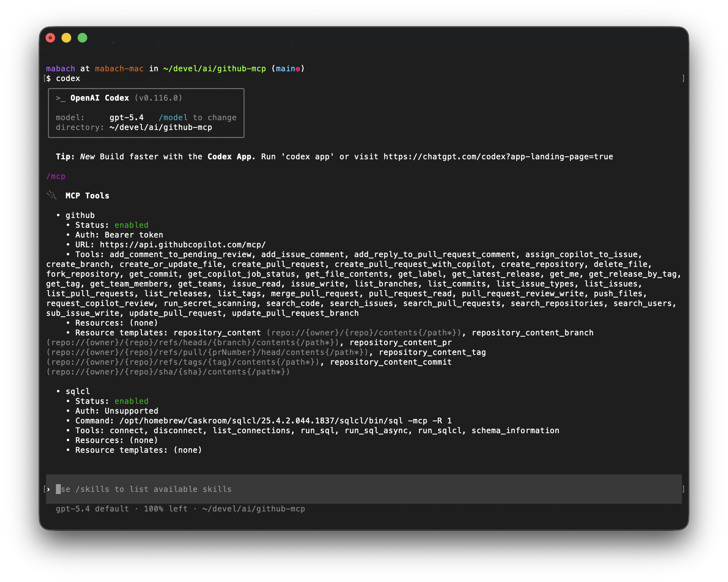
Task: Open the chatgpt.com/codex landing page link
Action: click(x=498, y=157)
